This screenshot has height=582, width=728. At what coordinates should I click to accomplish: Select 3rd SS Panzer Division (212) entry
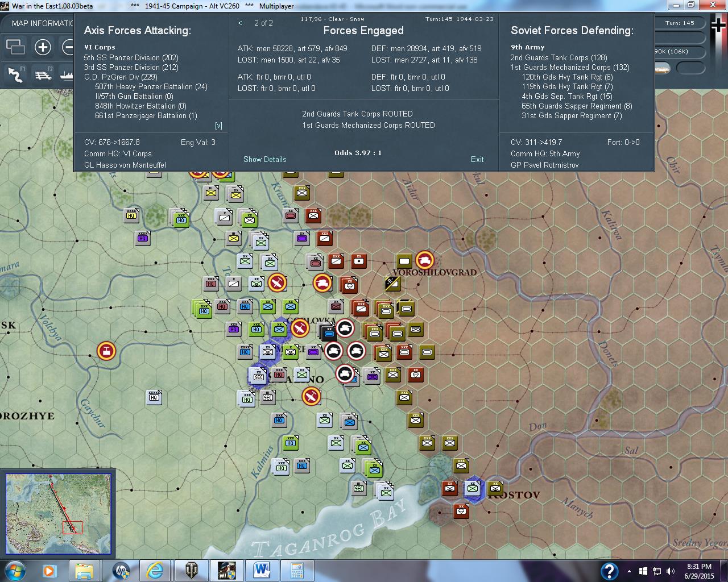point(131,67)
